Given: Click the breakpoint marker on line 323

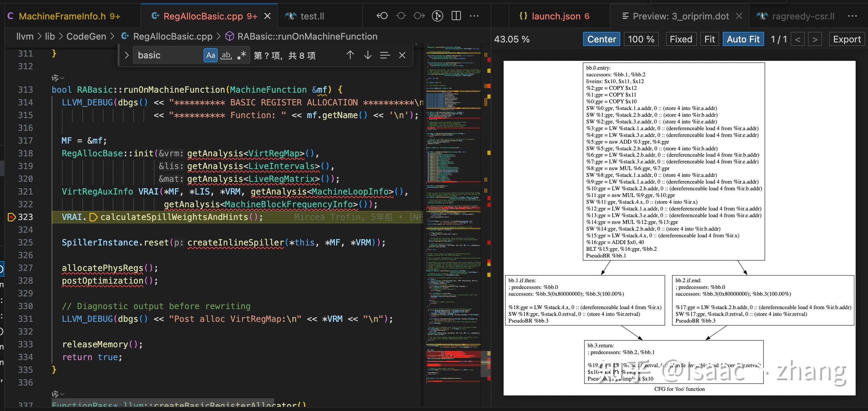Looking at the screenshot, I should [x=11, y=217].
